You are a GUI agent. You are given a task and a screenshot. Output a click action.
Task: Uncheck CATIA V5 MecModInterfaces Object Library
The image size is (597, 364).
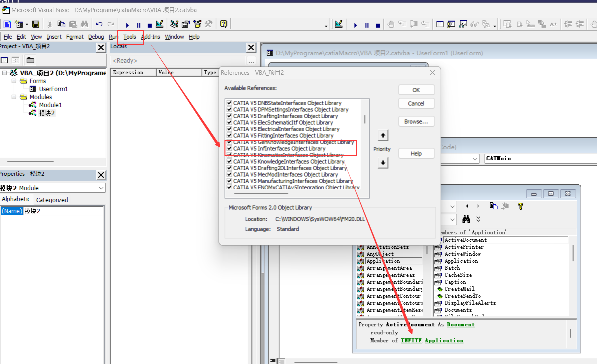(229, 174)
